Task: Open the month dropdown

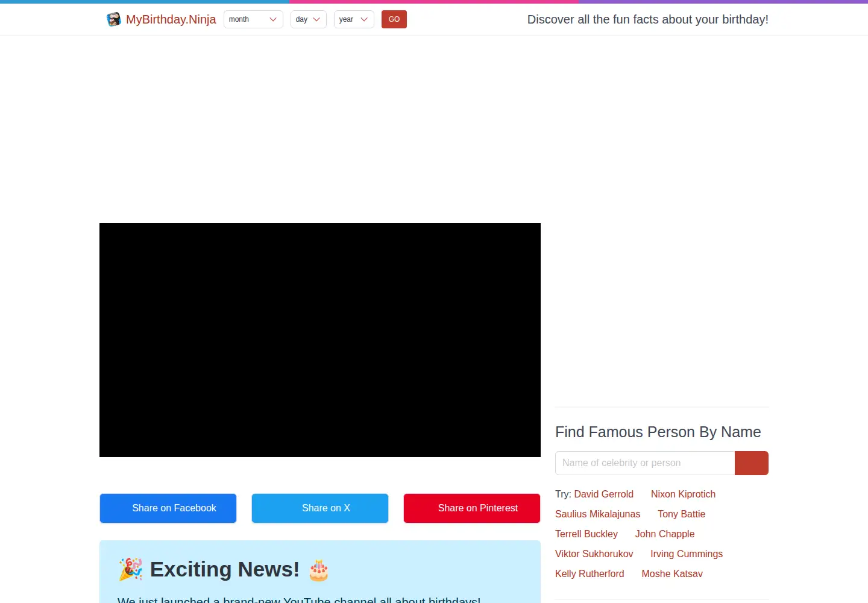Action: pos(253,19)
